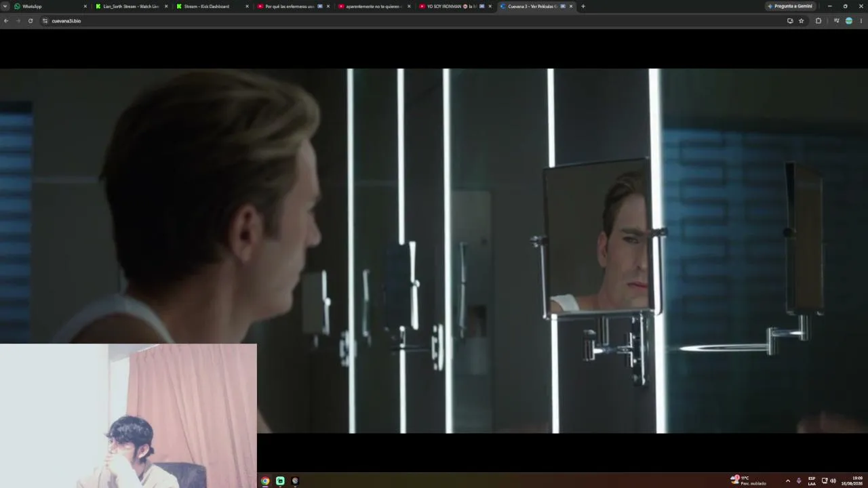The image size is (868, 488).
Task: Click the Pregunta a Gemini button
Action: point(790,6)
